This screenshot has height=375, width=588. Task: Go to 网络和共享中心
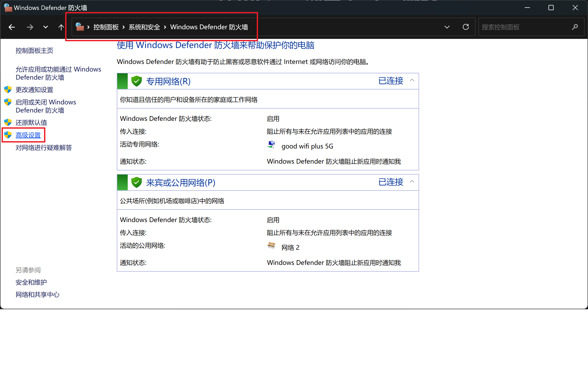[38, 295]
